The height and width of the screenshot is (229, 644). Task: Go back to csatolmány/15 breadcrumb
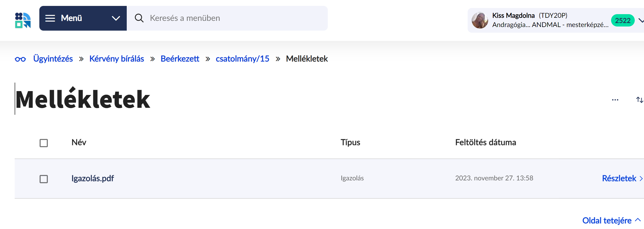click(x=242, y=59)
